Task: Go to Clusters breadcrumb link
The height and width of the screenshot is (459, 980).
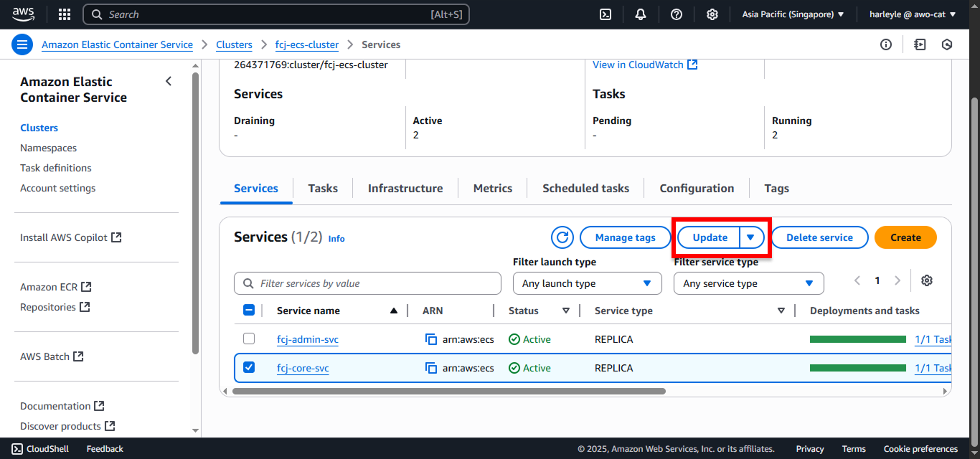Action: [234, 44]
